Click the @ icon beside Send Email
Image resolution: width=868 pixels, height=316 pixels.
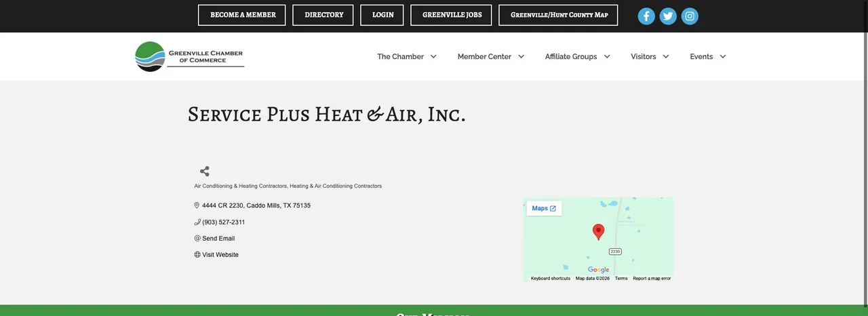[197, 238]
